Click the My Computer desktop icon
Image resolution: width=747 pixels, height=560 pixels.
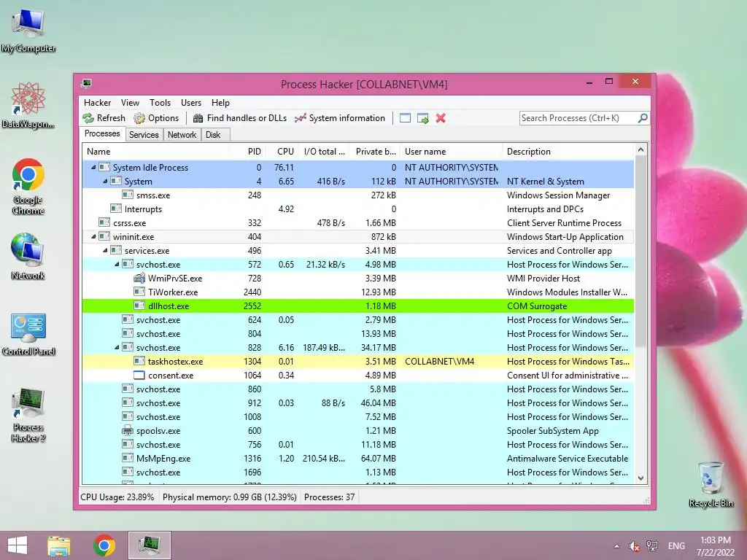(x=28, y=31)
